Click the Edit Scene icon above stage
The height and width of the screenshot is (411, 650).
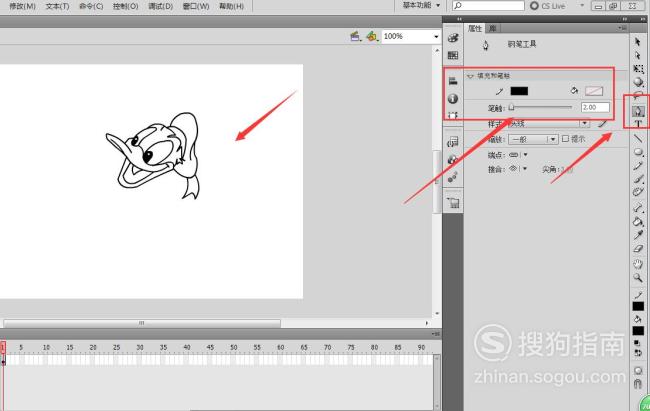pos(356,36)
